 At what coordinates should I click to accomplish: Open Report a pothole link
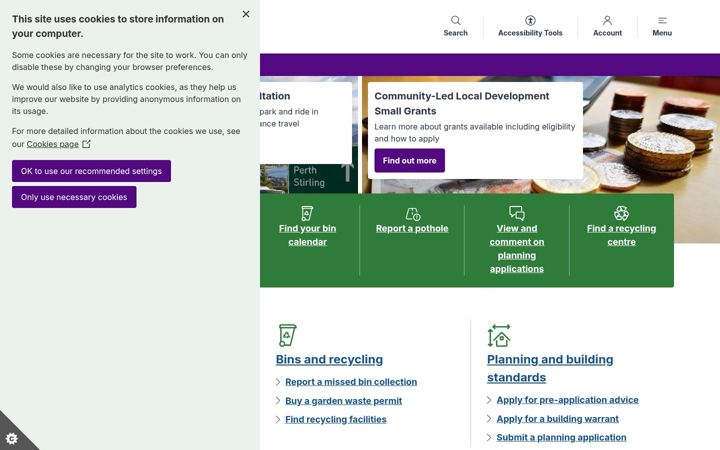[412, 229]
